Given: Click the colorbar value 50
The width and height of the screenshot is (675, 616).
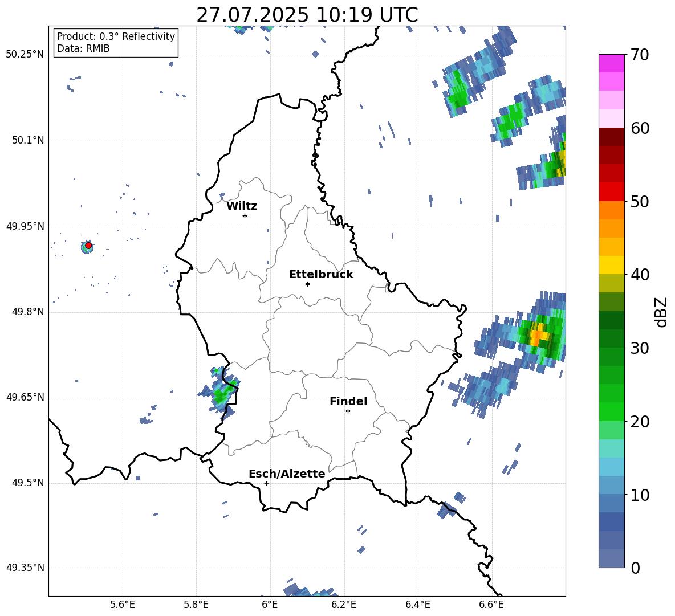Looking at the screenshot, I should point(640,202).
